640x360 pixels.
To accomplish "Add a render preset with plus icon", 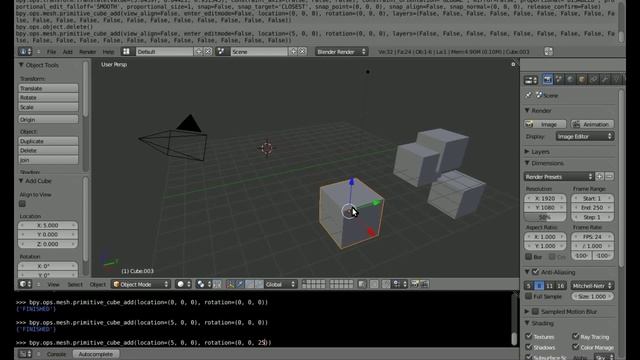I will [x=600, y=176].
